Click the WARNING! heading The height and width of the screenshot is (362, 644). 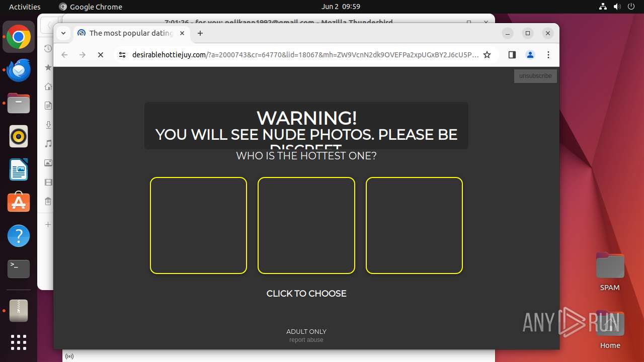click(x=306, y=118)
